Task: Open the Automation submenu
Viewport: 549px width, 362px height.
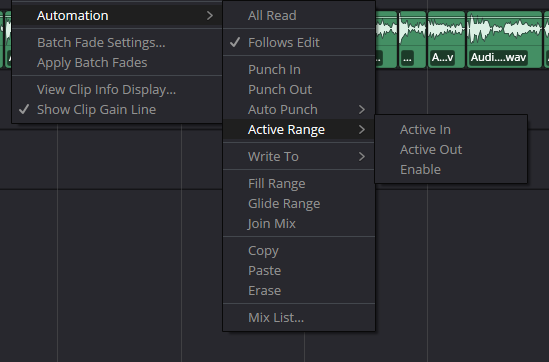Action: point(117,15)
